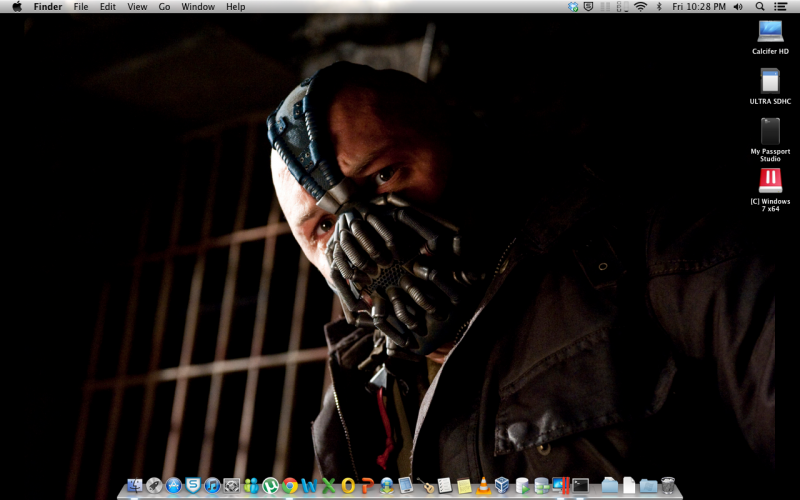
Task: Open Messenger two-people icon in Dock
Action: pyautogui.click(x=251, y=485)
